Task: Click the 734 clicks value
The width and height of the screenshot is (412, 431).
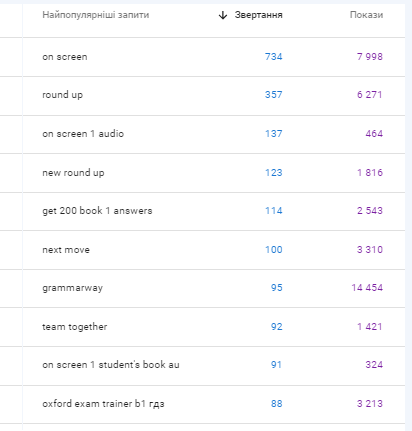Action: click(274, 57)
